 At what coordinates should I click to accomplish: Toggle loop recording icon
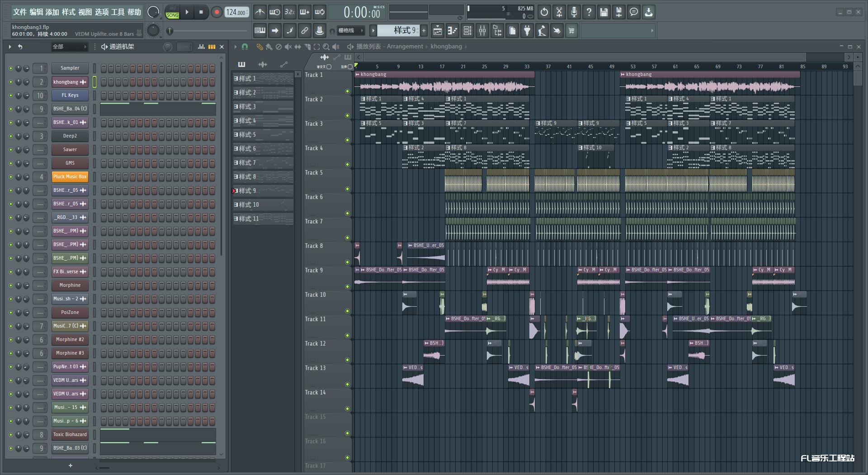coord(320,12)
